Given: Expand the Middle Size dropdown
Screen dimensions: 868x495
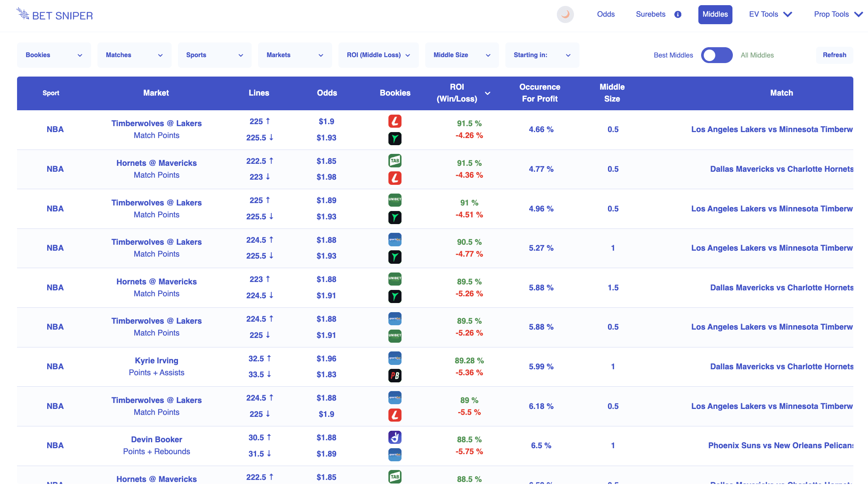Looking at the screenshot, I should pos(462,55).
